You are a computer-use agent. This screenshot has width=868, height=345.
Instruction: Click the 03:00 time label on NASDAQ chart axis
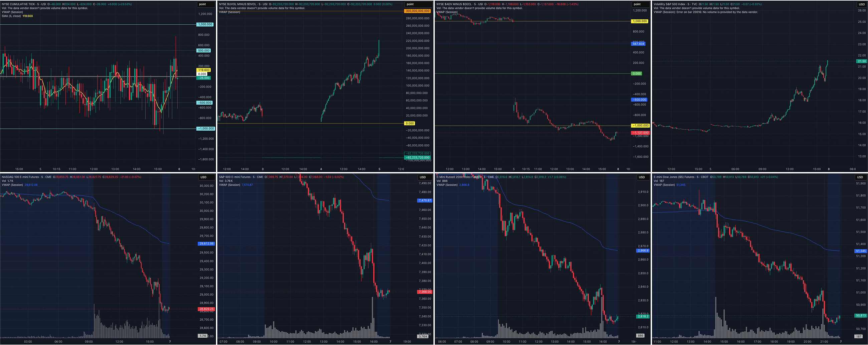click(28, 342)
